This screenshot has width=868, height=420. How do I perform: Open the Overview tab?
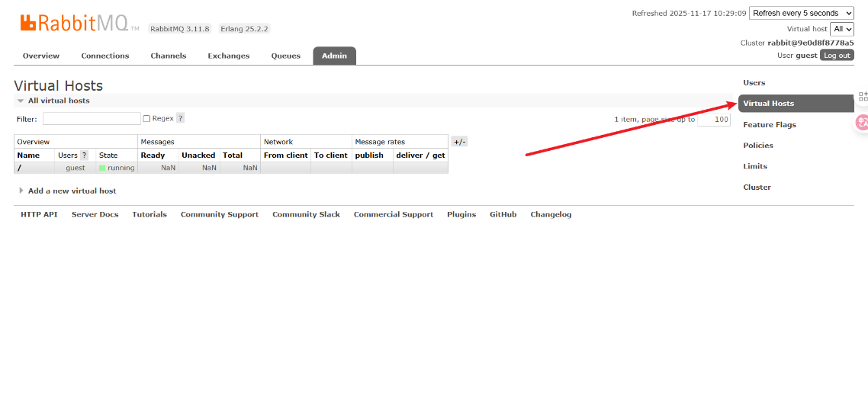pyautogui.click(x=41, y=56)
